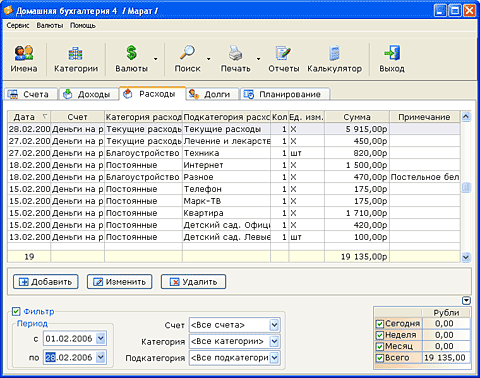The height and width of the screenshot is (378, 480).
Task: Click the Всего value 19 135,00
Action: (446, 358)
